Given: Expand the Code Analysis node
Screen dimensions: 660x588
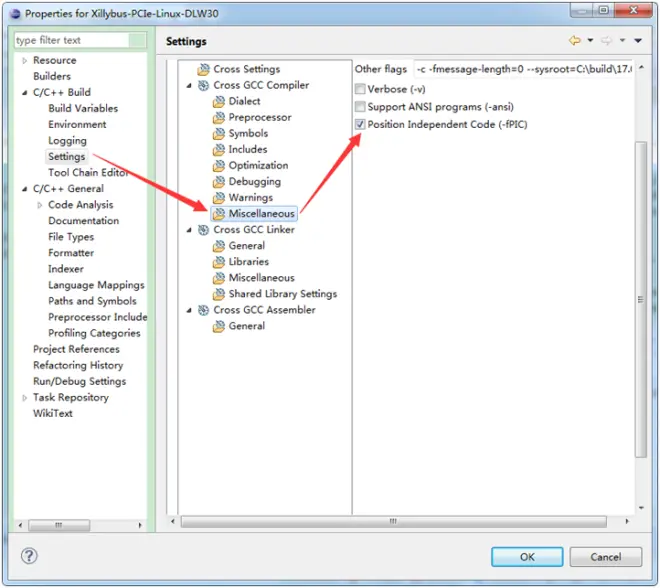Looking at the screenshot, I should (40, 205).
